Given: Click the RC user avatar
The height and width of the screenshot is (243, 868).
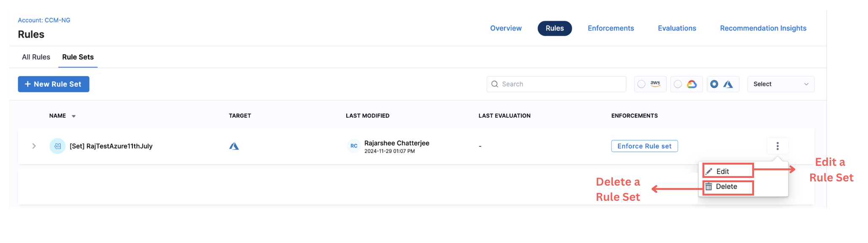Looking at the screenshot, I should click(353, 146).
